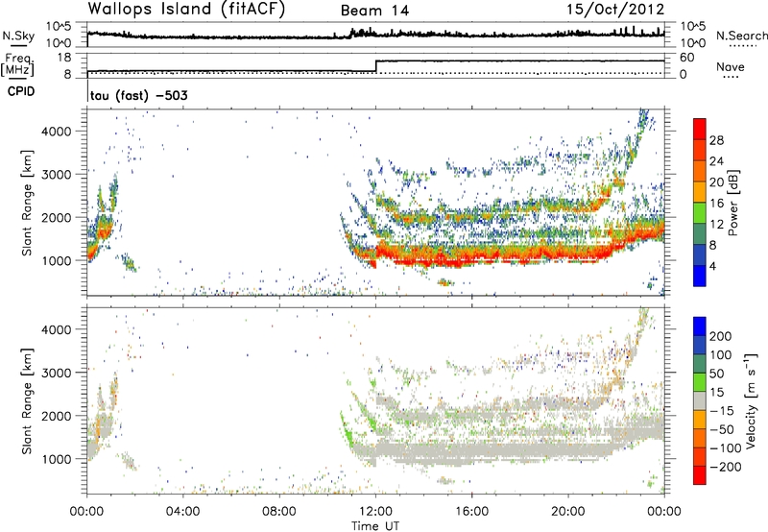Click the "4" label on Power bar
768x532 pixels.
click(712, 266)
